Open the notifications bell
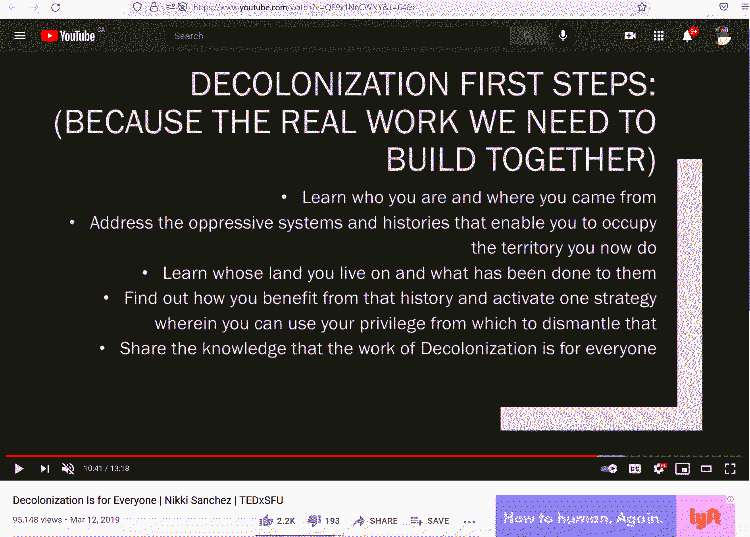This screenshot has height=537, width=750. (x=688, y=36)
